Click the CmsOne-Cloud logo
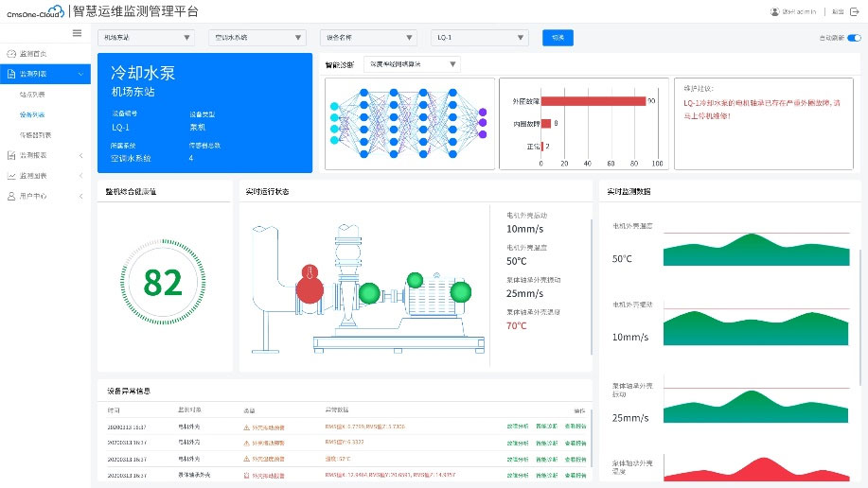The width and height of the screenshot is (868, 488). [34, 11]
